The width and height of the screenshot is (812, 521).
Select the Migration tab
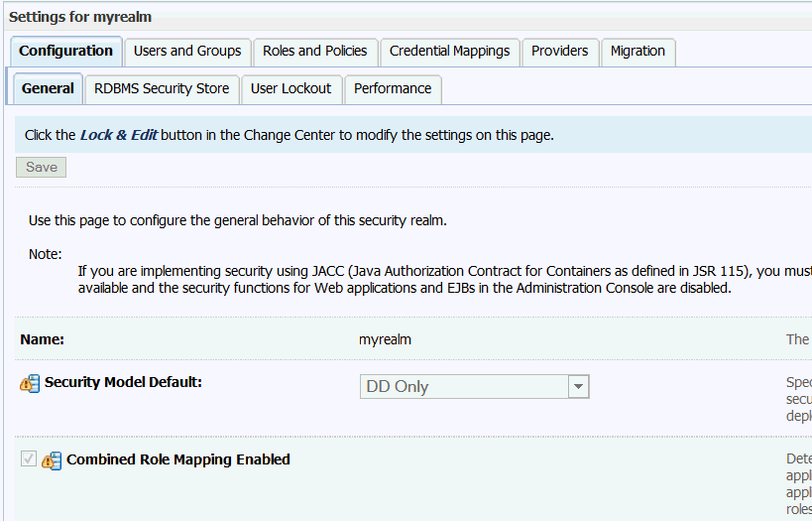[x=638, y=52]
